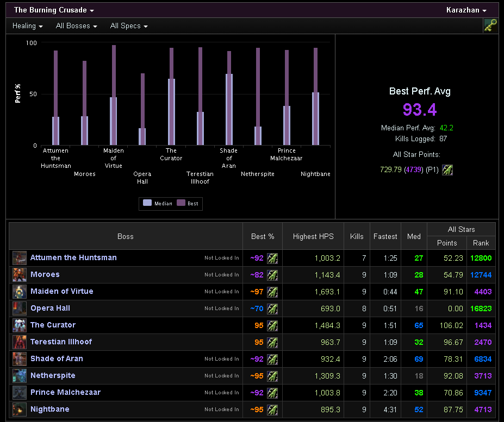Click the Nightbane bar in the chart
This screenshot has height=422, width=504.
point(316,96)
